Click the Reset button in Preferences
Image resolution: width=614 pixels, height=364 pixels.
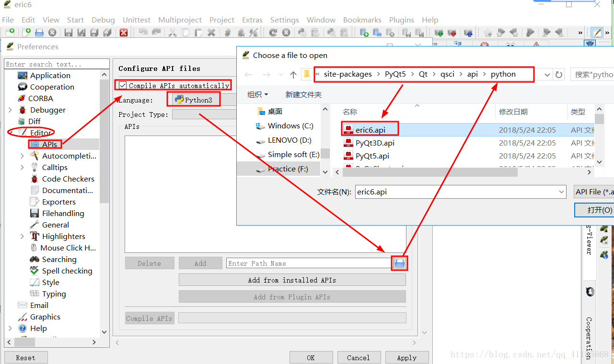tap(26, 358)
